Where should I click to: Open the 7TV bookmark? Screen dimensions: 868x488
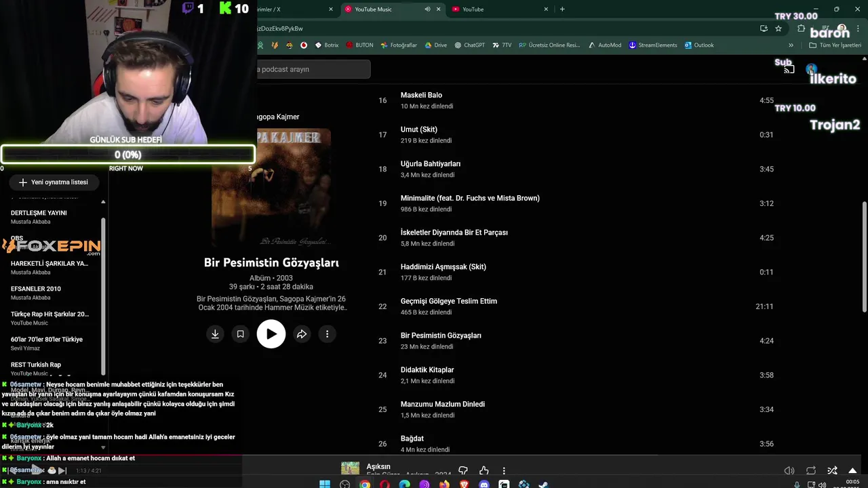502,45
